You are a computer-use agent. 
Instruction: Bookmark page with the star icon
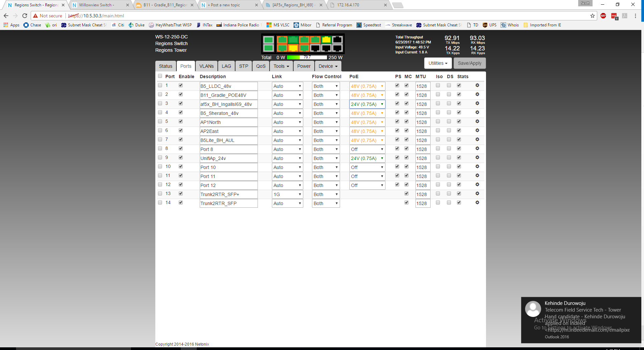pos(592,16)
